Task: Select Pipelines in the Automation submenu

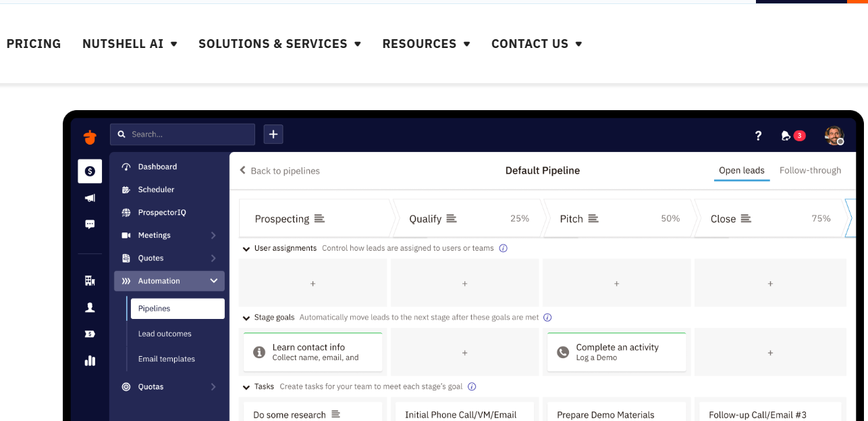Action: pyautogui.click(x=178, y=308)
